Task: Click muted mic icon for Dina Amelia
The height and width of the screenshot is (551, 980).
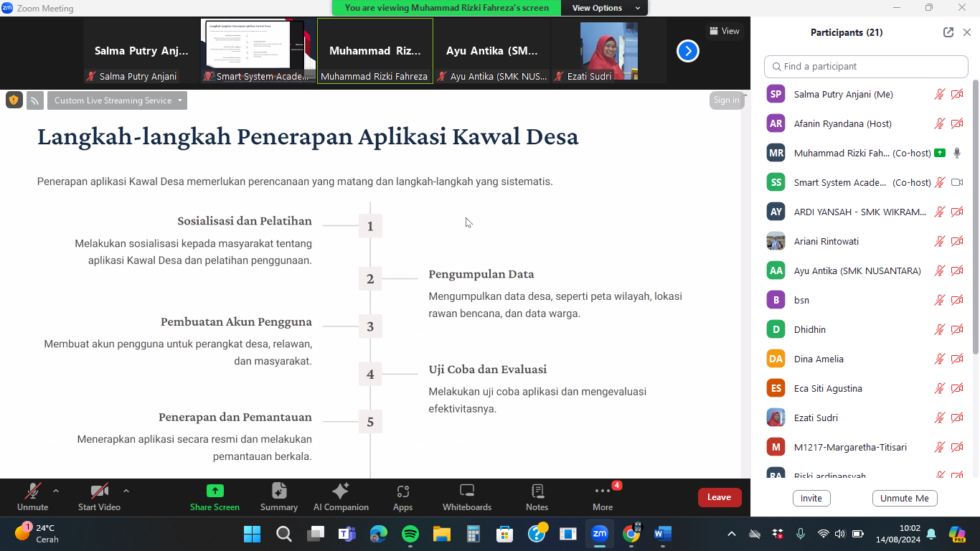Action: tap(940, 359)
